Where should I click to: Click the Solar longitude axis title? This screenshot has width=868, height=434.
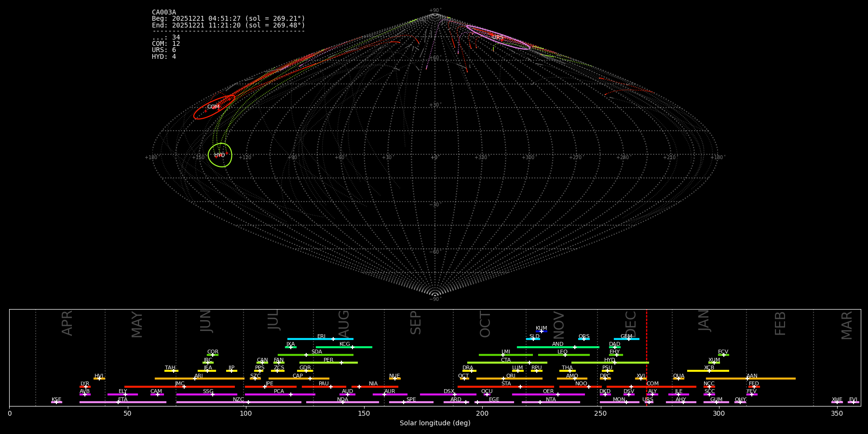click(x=435, y=423)
